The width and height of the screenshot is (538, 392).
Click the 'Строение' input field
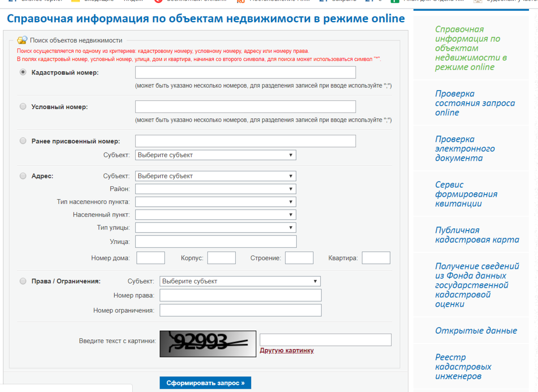point(299,258)
